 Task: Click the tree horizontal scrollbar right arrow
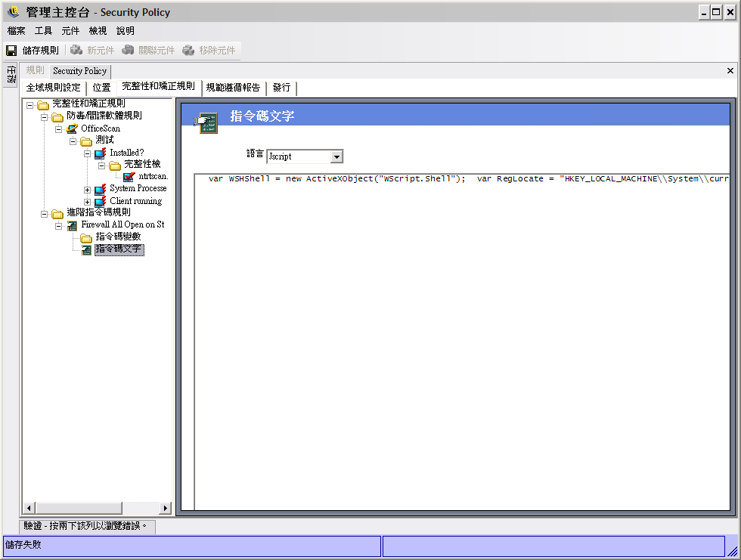point(165,508)
